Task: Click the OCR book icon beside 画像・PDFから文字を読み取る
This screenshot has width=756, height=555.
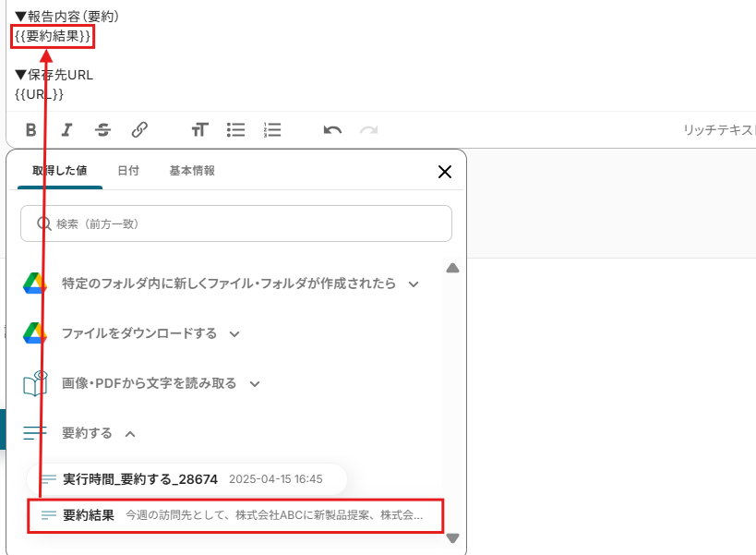Action: click(x=35, y=384)
